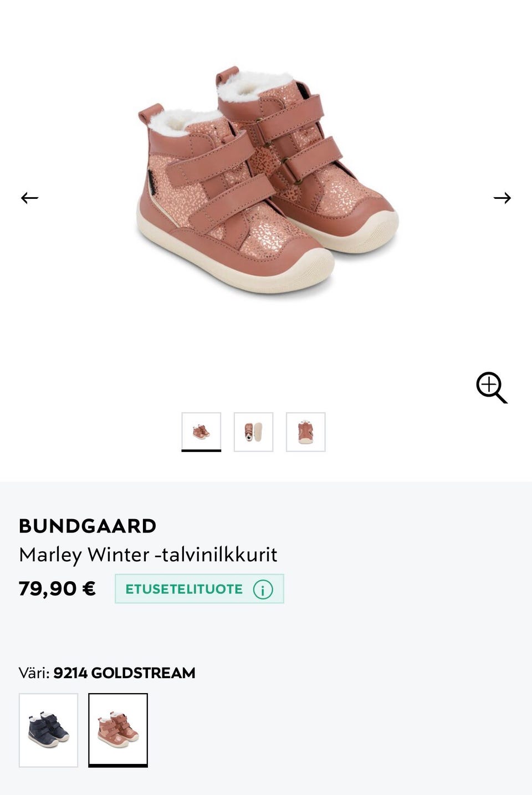532x795 pixels.
Task: Show the back view thumbnail
Action: [305, 432]
